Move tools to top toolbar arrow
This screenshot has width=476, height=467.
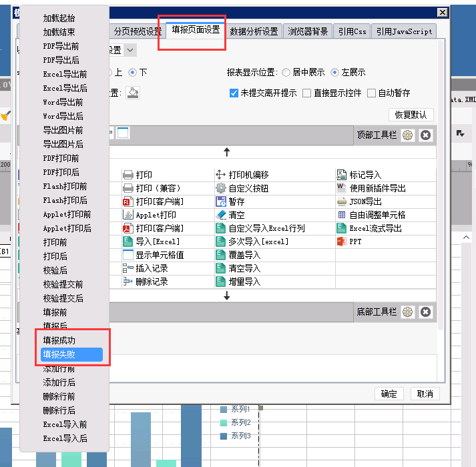click(x=227, y=152)
